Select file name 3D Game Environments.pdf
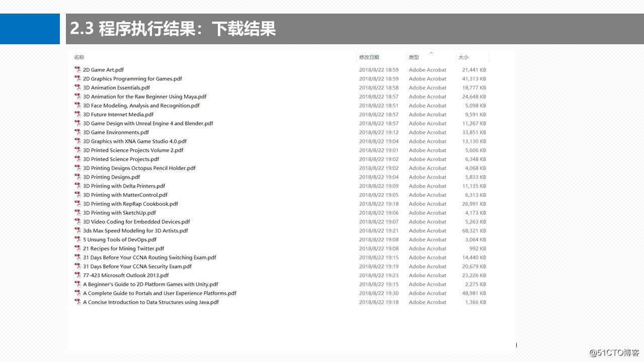Screen dimensions: 644x362 (x=116, y=132)
